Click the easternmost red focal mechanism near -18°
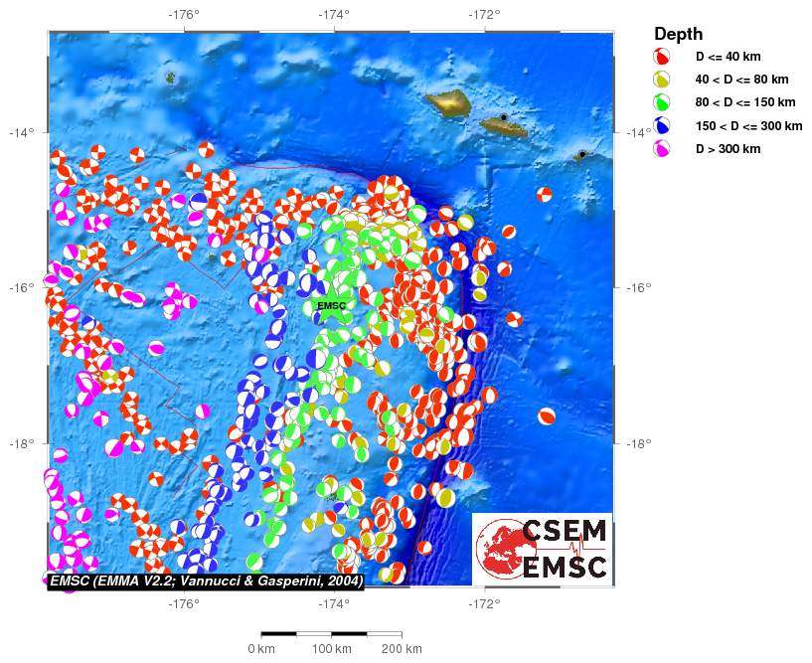Image resolution: width=812 pixels, height=663 pixels. coord(546,417)
